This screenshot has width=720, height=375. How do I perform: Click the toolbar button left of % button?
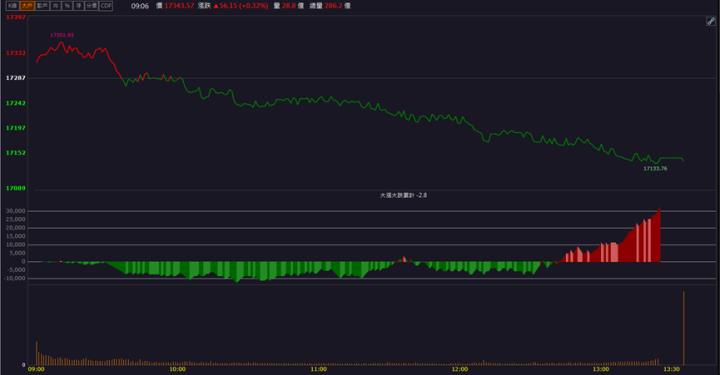(56, 6)
